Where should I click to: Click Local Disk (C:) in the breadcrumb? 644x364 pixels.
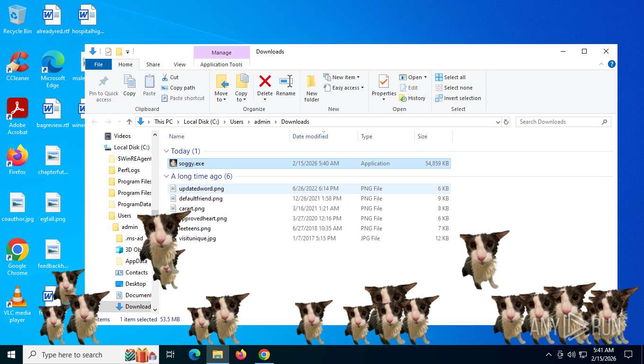pos(201,122)
